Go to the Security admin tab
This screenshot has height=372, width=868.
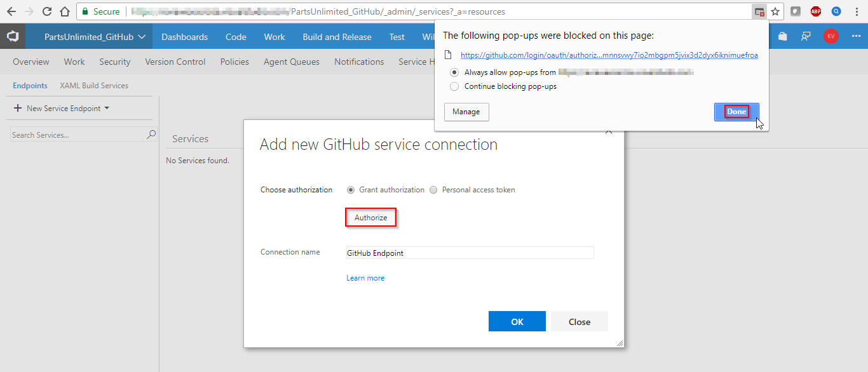(115, 62)
